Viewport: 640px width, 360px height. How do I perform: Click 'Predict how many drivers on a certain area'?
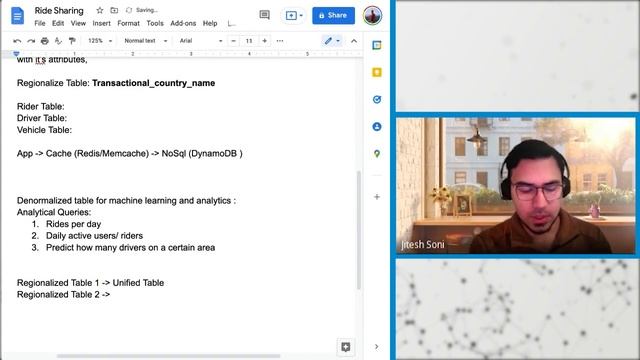pyautogui.click(x=130, y=248)
